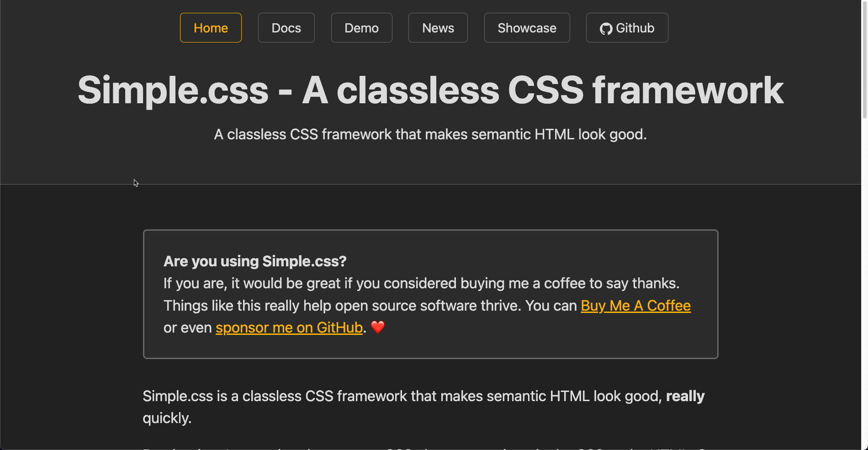868x450 pixels.
Task: Open the Github nav button
Action: [x=627, y=28]
